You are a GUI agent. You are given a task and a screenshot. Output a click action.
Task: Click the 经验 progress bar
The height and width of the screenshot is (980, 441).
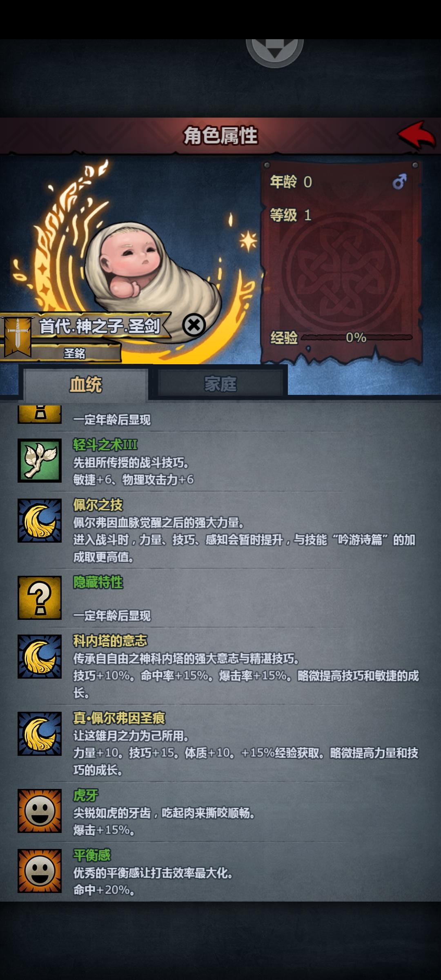(357, 338)
